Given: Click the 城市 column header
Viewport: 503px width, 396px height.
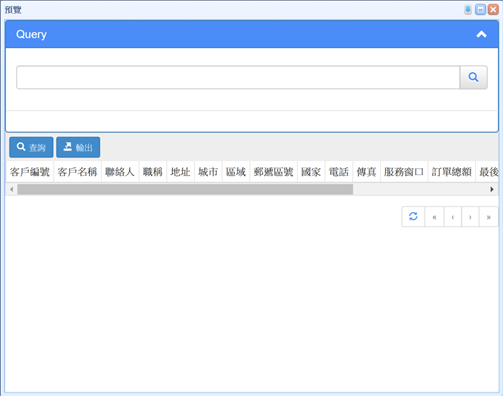Looking at the screenshot, I should [x=208, y=172].
